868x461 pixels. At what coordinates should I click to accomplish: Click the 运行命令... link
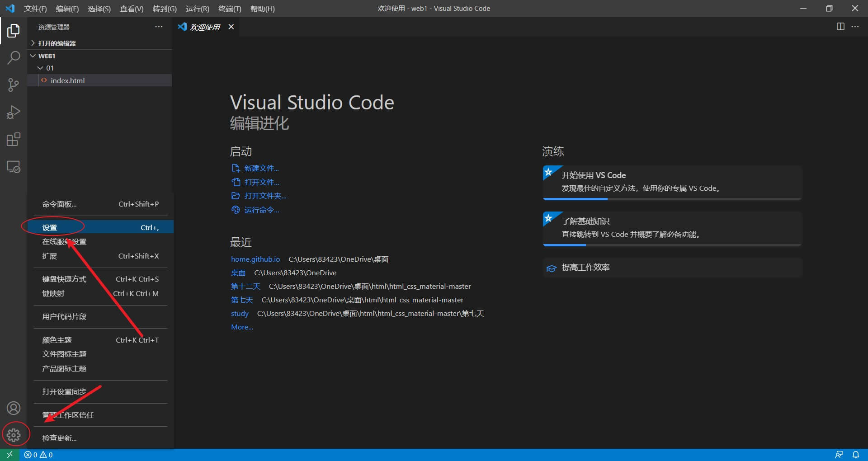[x=262, y=210]
